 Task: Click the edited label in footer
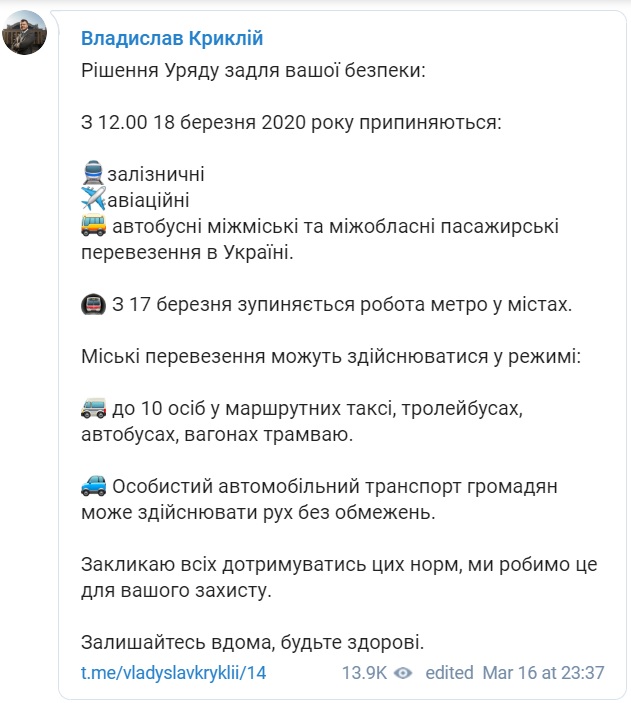tap(449, 672)
